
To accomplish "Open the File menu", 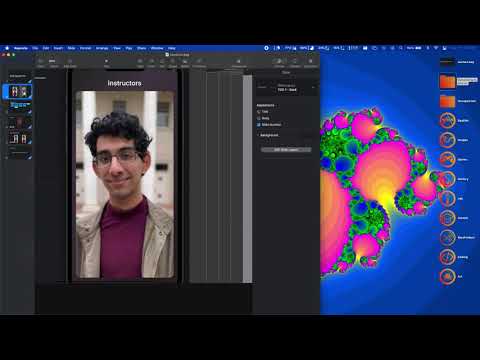I will [x=35, y=48].
